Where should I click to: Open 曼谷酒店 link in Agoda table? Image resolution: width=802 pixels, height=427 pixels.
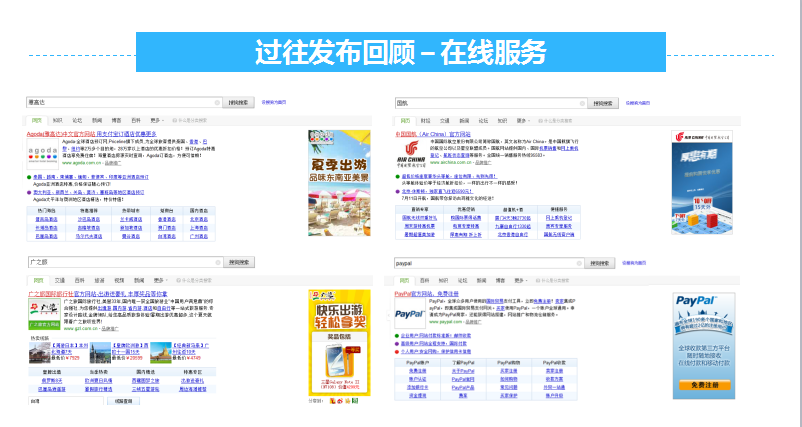tap(131, 237)
